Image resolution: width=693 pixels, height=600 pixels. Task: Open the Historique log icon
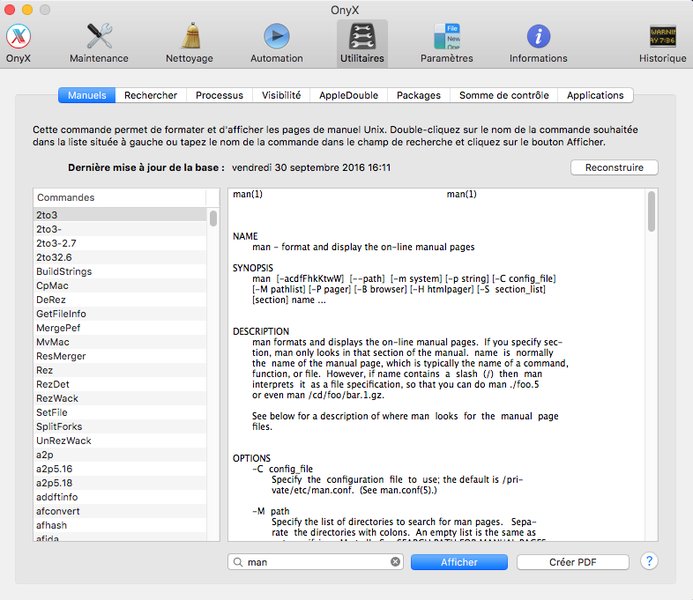click(x=663, y=36)
